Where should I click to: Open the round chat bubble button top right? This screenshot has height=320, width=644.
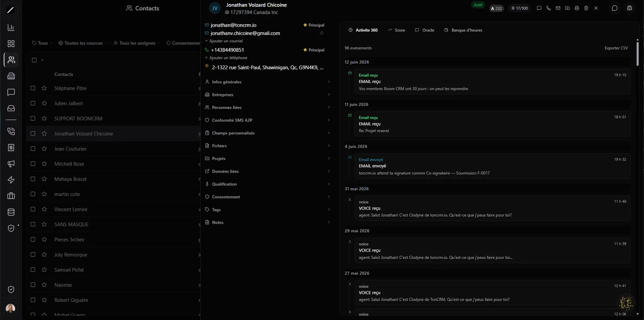[615, 8]
